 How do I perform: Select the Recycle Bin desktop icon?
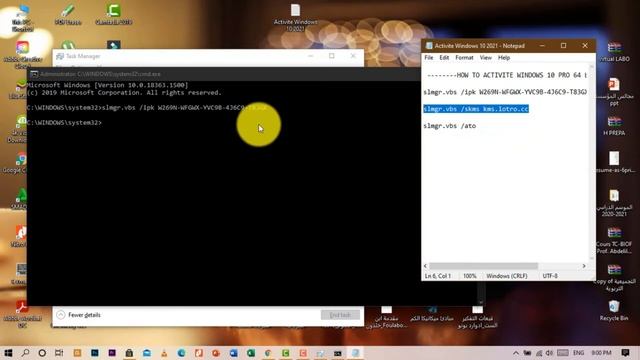(x=614, y=310)
